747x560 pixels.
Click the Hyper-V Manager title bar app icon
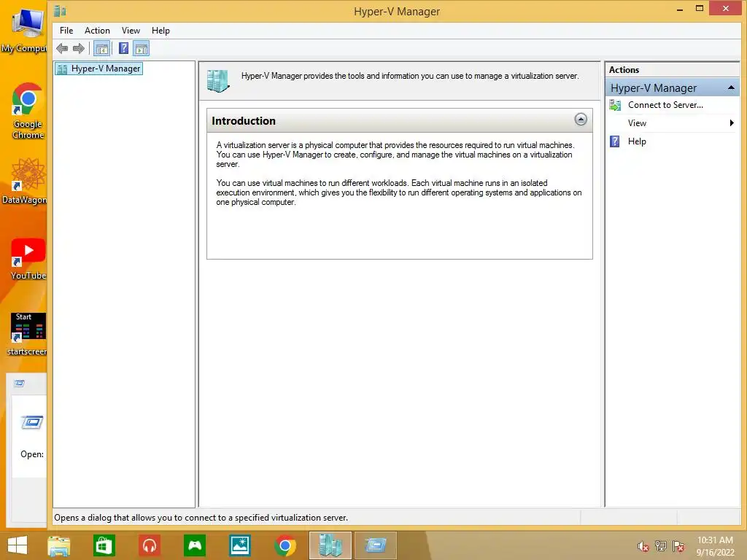(x=60, y=11)
